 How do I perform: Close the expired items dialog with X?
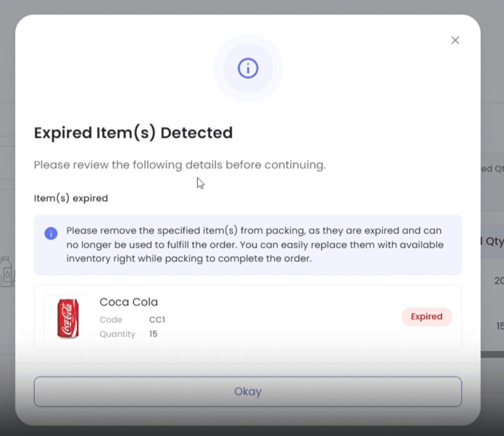tap(455, 40)
